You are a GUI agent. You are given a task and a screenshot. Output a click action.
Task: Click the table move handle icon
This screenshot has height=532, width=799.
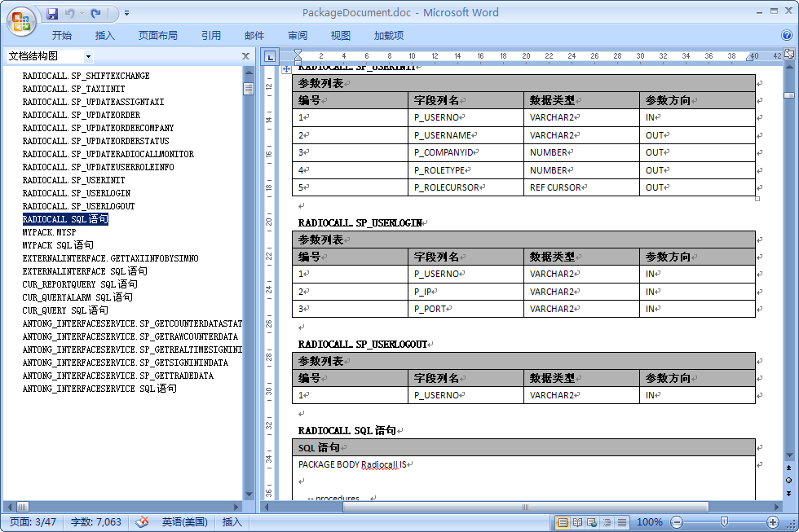286,68
